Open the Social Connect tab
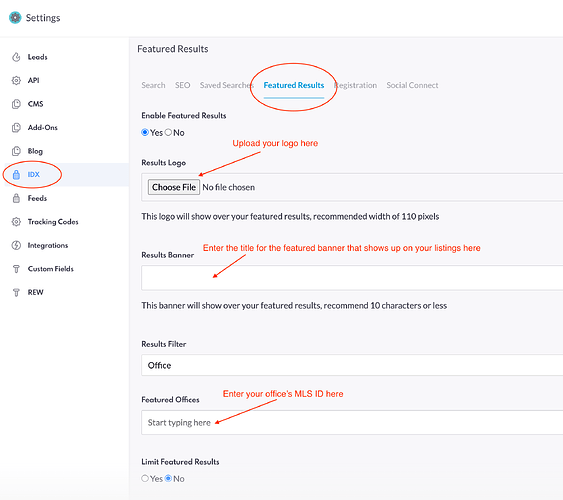This screenshot has width=563, height=500. coord(412,85)
